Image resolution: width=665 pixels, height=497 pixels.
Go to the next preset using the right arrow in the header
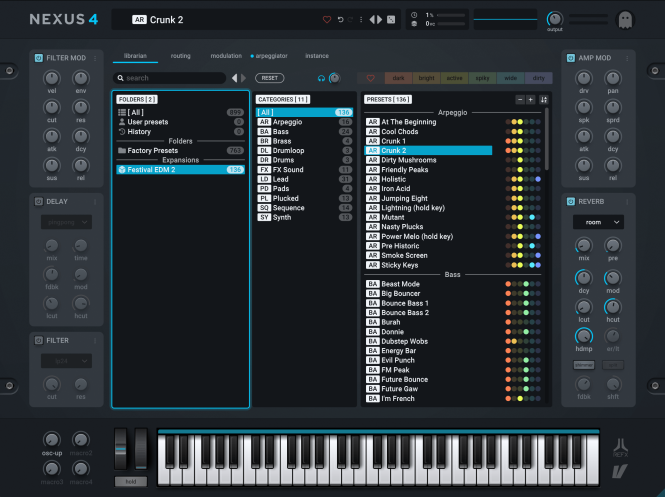point(380,20)
